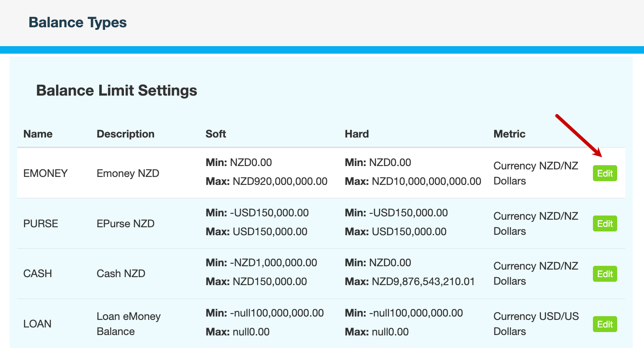
Task: Click the Balance Types page title
Action: (77, 22)
